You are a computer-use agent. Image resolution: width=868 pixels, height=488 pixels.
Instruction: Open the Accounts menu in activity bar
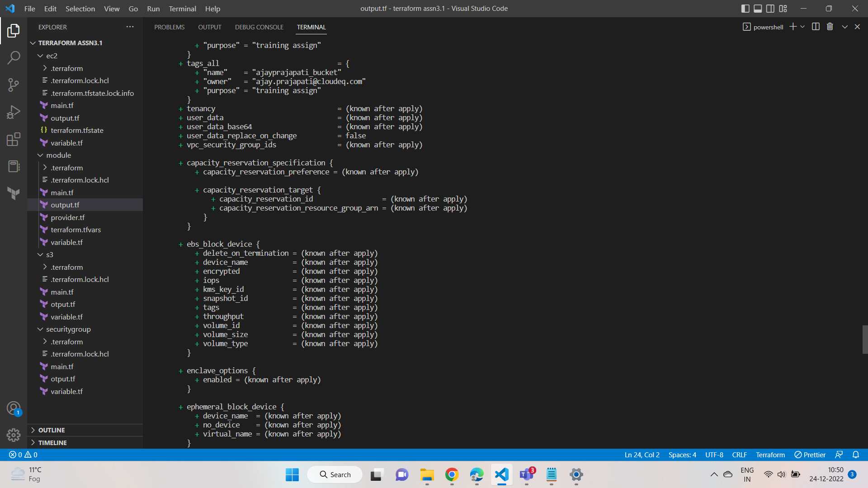point(14,408)
